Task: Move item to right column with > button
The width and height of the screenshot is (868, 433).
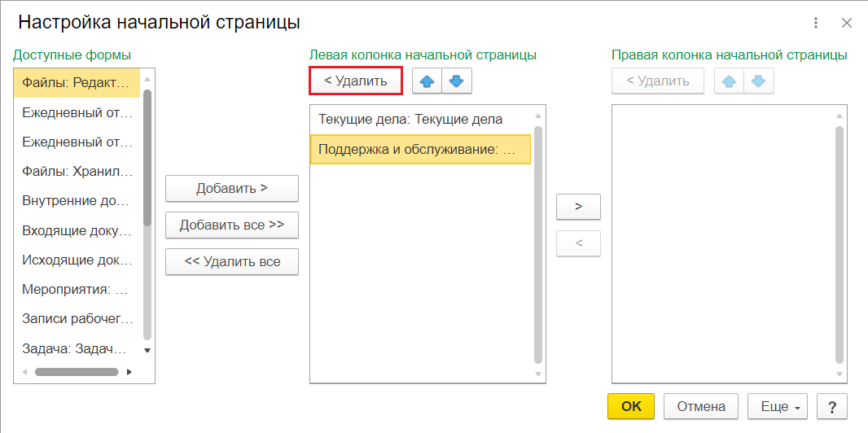Action: pyautogui.click(x=578, y=206)
